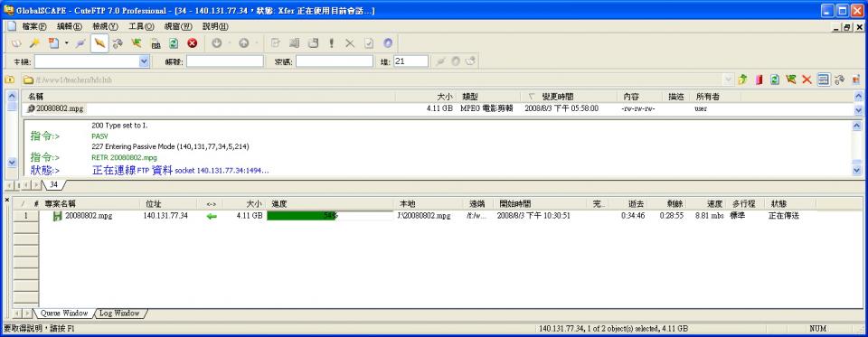Switch to the Log Window tab

pos(119,314)
